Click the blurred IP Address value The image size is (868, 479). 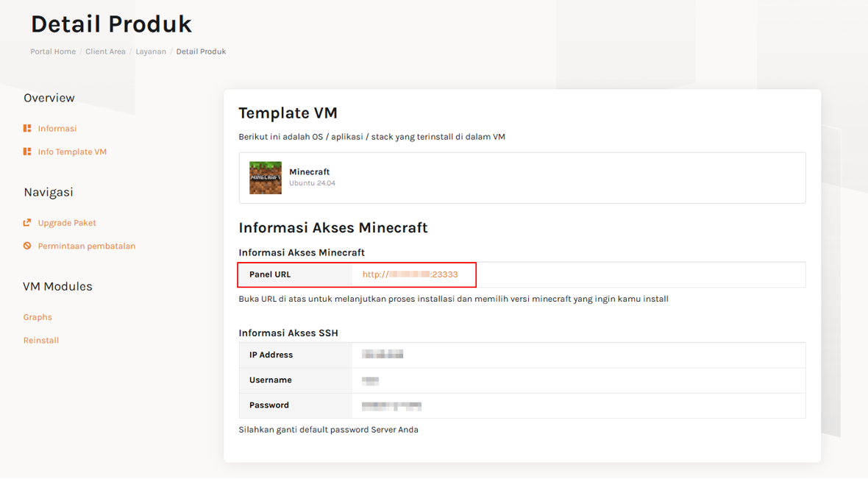pyautogui.click(x=383, y=353)
